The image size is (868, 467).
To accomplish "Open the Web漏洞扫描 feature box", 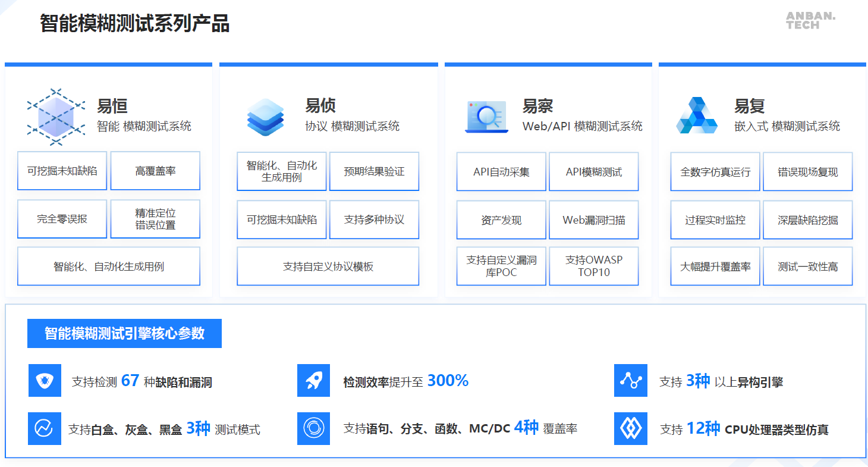I will 593,220.
